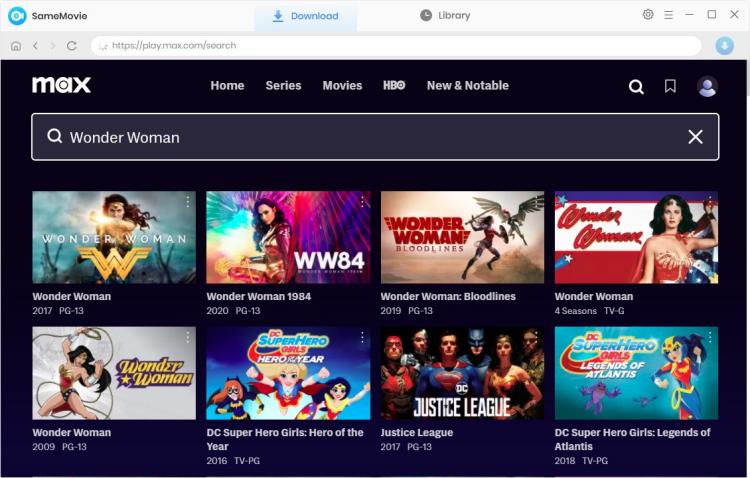Open options dots on Justice League card
This screenshot has width=750, height=478.
tap(536, 337)
